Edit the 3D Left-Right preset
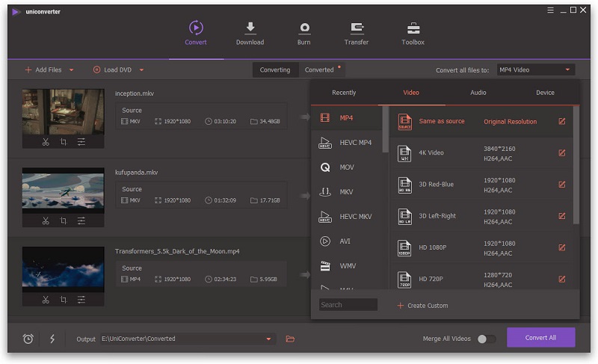The image size is (598, 364). click(x=562, y=216)
